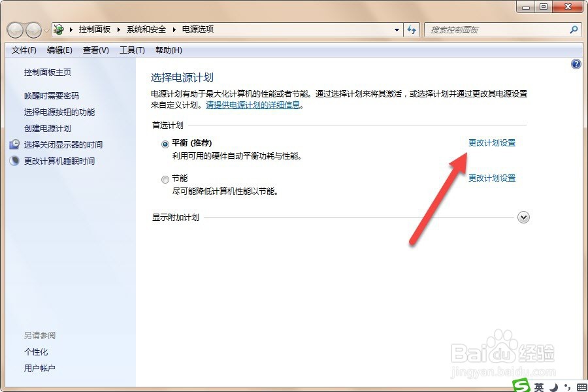
Task: Open the 编辑(E) menu
Action: [59, 50]
